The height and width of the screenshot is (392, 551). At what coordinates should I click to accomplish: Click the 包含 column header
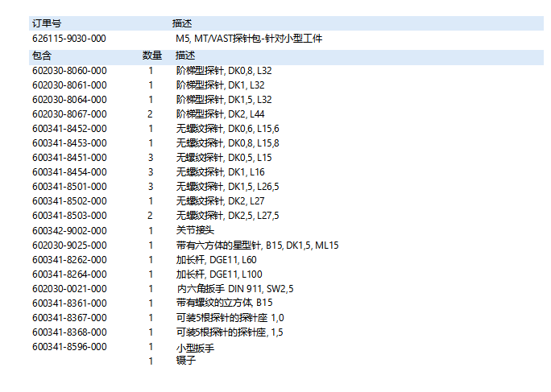point(42,56)
